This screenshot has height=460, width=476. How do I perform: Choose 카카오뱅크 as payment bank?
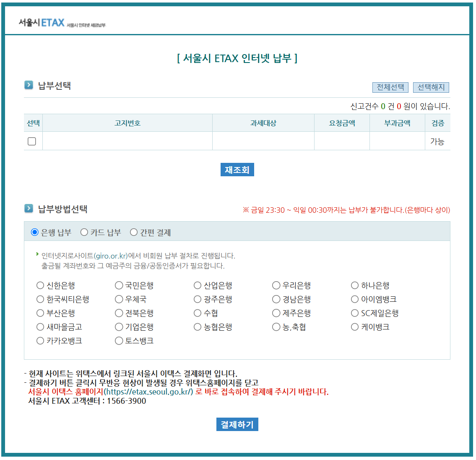40,340
